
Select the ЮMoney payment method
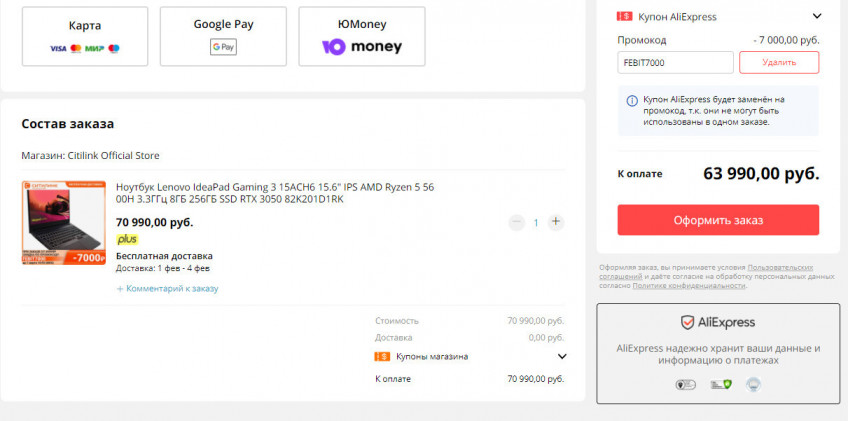tap(361, 36)
